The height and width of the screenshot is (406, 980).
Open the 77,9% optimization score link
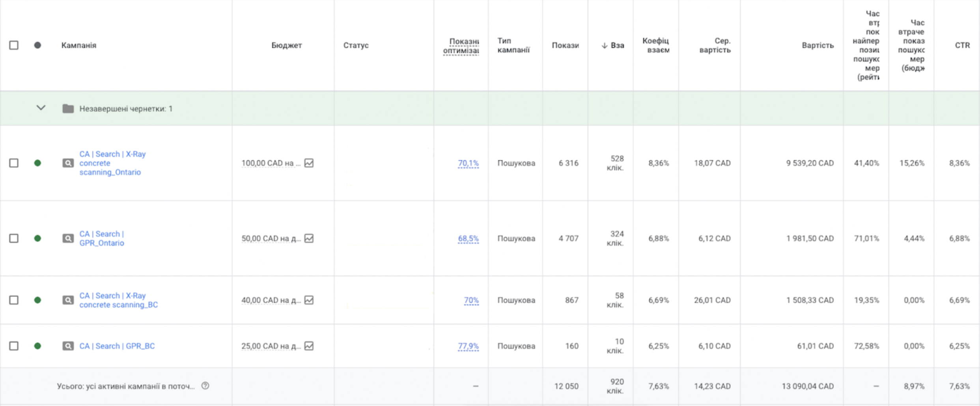coord(468,346)
